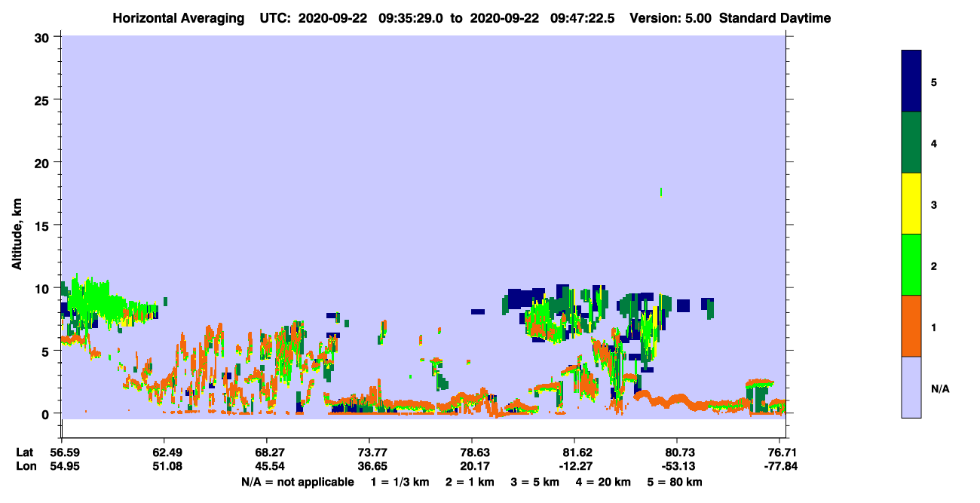The image size is (980, 503).
Task: Click the dark blue colorbar segment labeled 5
Action: coord(911,81)
